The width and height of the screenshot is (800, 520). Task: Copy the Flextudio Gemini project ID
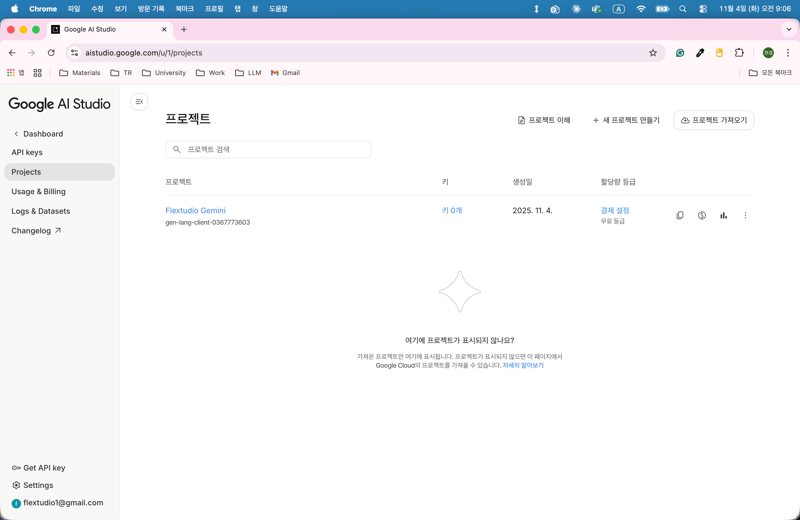pyautogui.click(x=680, y=215)
